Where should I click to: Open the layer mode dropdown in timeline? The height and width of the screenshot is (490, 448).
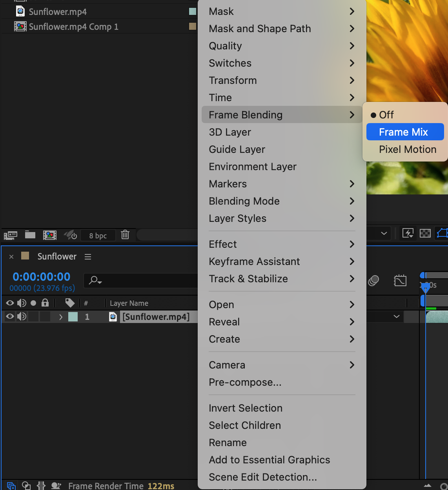[396, 316]
